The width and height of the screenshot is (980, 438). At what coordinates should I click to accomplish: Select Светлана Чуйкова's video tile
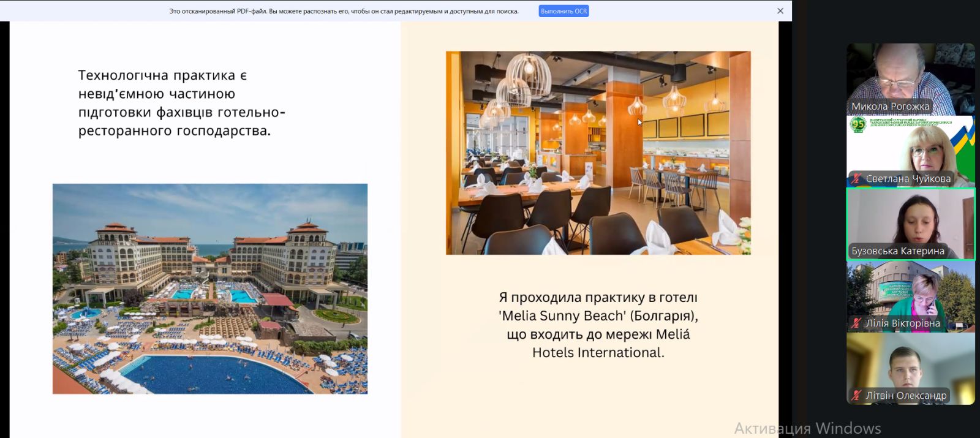pyautogui.click(x=911, y=151)
